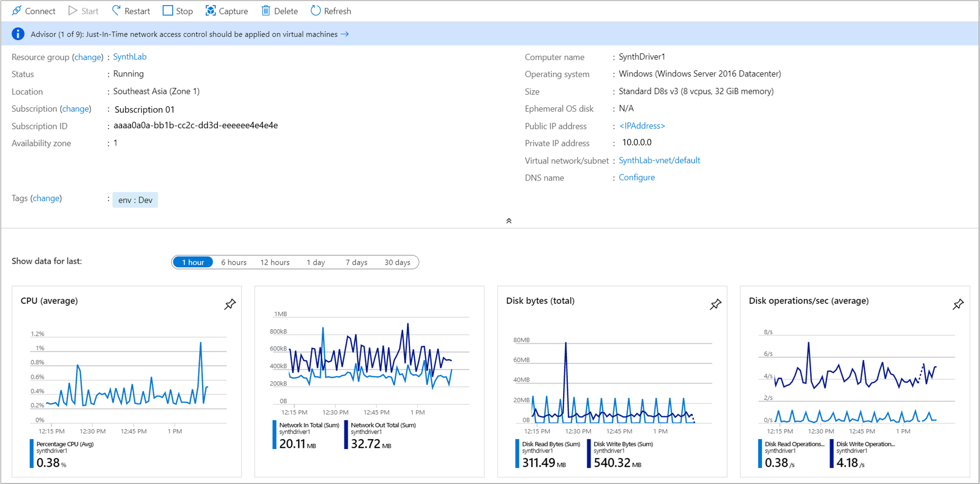Screen dimensions: 980x484
Task: Click the Capture image icon
Action: (x=210, y=10)
